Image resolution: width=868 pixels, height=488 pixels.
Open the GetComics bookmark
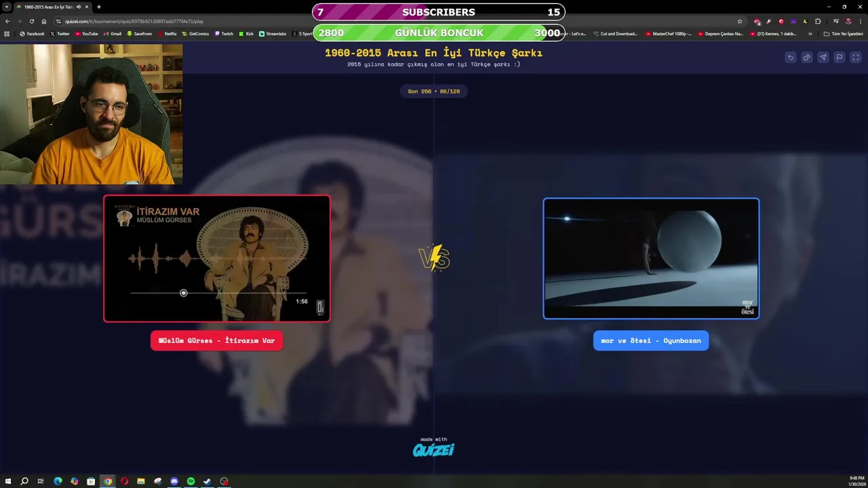195,34
